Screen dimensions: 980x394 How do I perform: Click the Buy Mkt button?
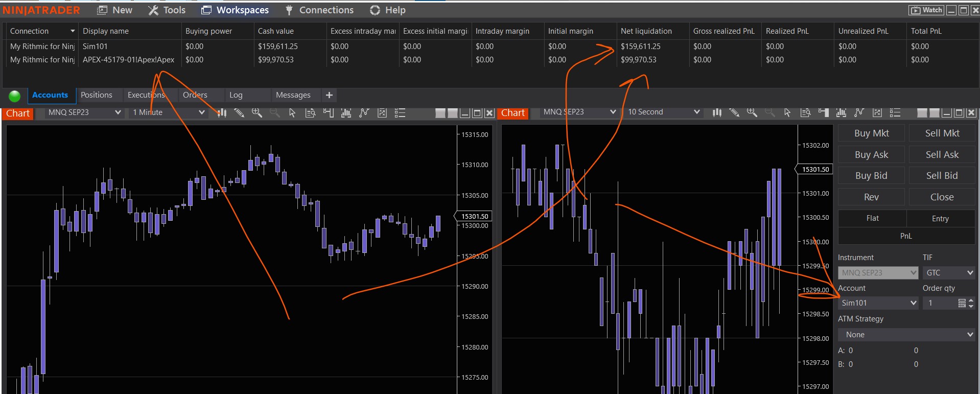872,133
